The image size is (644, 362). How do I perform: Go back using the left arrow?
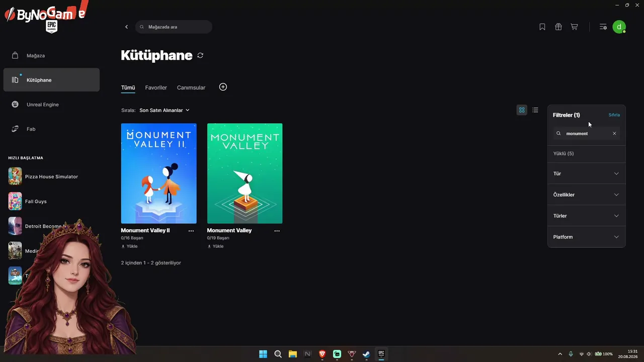(126, 27)
